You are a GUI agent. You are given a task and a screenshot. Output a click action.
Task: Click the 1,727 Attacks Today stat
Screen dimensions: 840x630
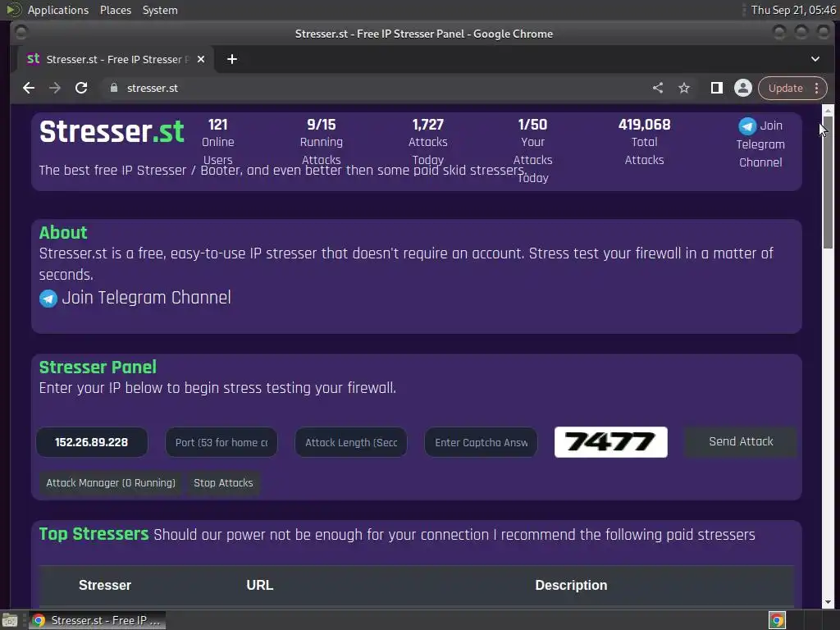click(427, 142)
